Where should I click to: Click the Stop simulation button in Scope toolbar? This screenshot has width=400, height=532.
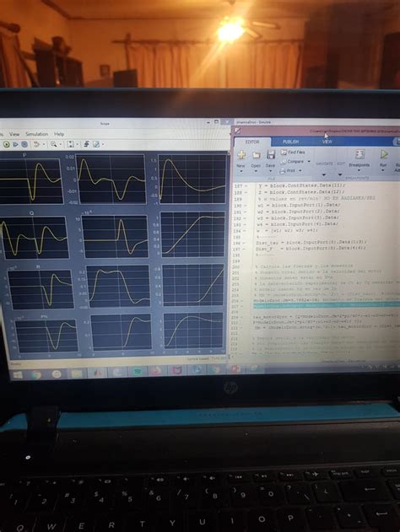click(24, 144)
